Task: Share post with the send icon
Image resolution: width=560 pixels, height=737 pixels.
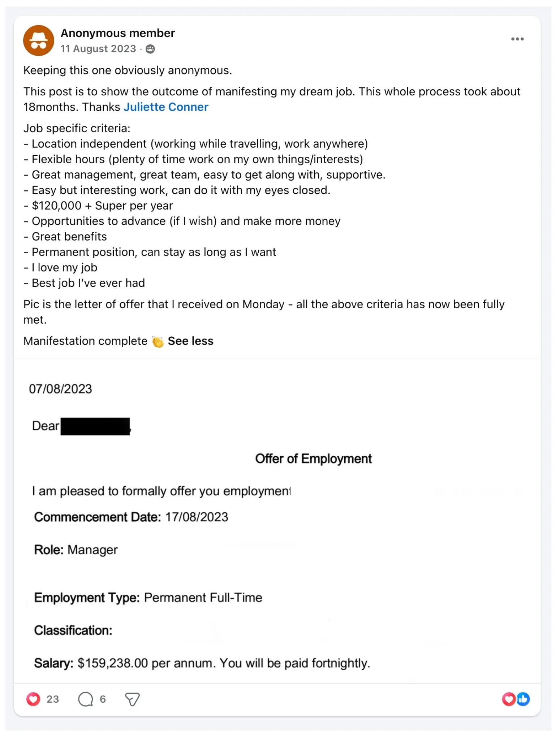Action: 132,699
